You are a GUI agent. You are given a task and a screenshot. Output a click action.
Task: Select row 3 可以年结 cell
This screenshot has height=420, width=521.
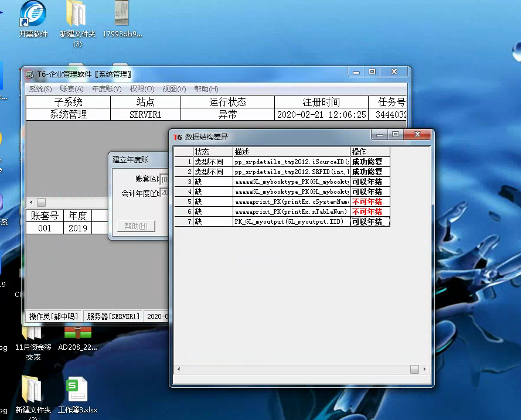tap(370, 182)
